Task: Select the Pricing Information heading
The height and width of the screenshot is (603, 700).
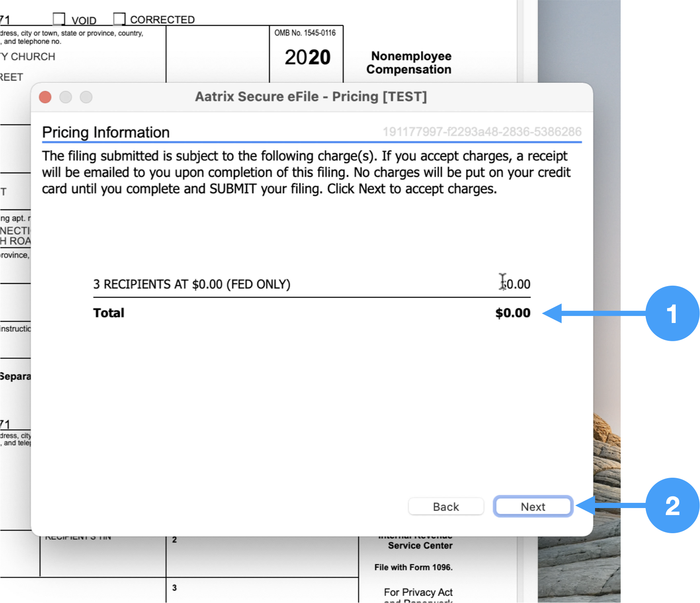Action: click(x=106, y=132)
